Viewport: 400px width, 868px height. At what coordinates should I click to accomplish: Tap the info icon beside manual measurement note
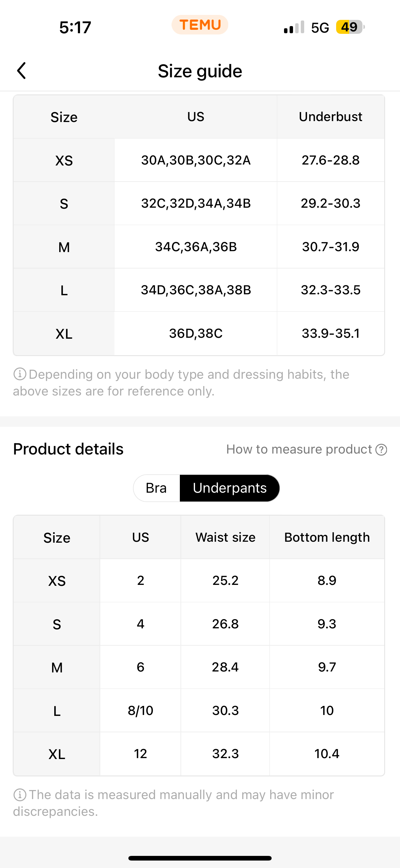click(x=20, y=794)
